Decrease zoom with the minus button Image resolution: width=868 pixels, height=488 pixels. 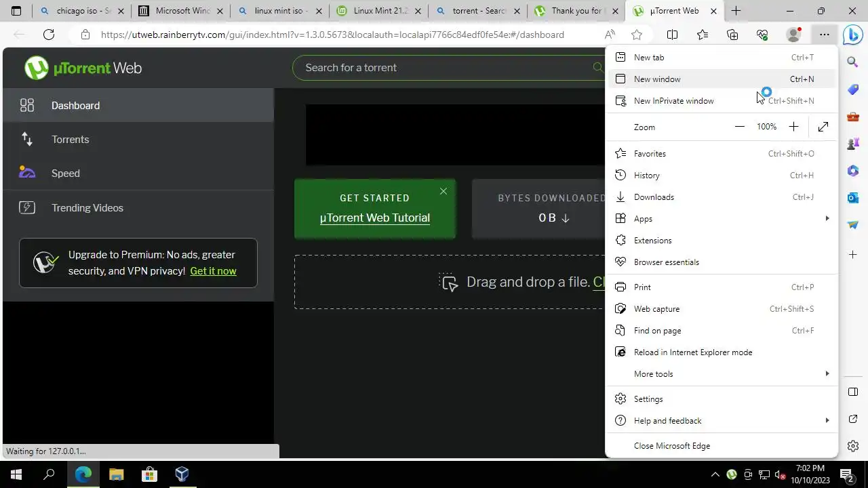point(740,127)
